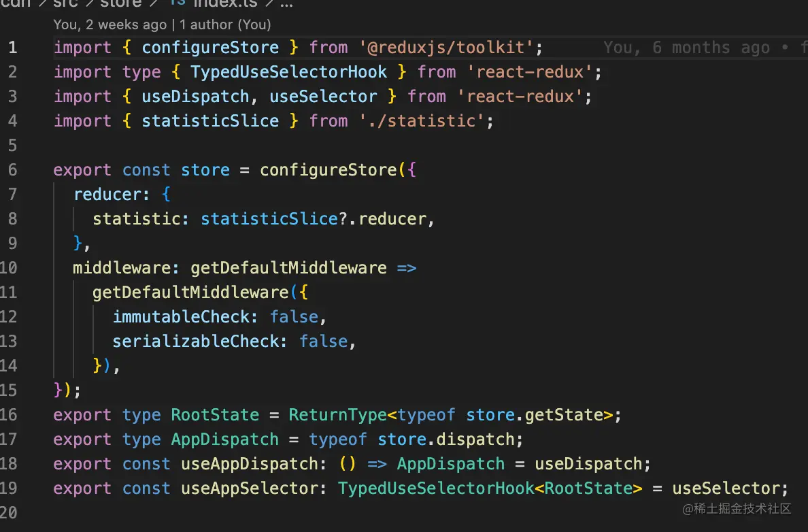Click the arrow => on line 10
Viewport: 808px width, 532px height.
click(x=407, y=267)
